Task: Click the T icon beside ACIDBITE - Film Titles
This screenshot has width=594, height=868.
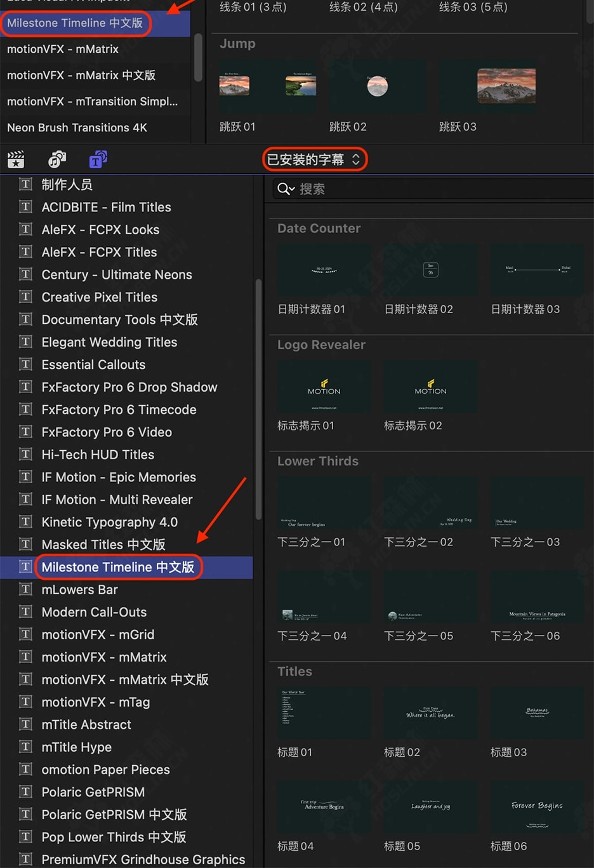Action: 25,207
